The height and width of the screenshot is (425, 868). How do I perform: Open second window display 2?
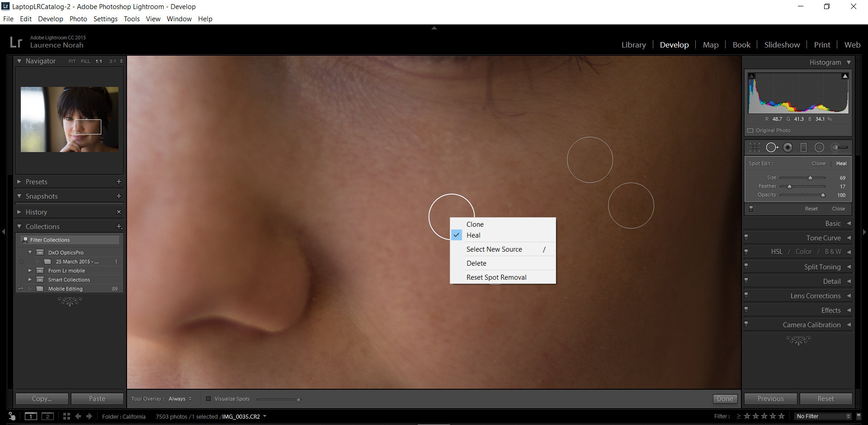tap(47, 416)
